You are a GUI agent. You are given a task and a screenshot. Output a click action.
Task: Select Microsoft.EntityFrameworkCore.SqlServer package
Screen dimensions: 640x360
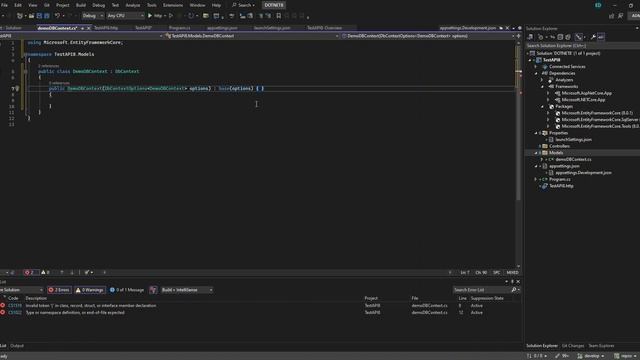point(599,120)
